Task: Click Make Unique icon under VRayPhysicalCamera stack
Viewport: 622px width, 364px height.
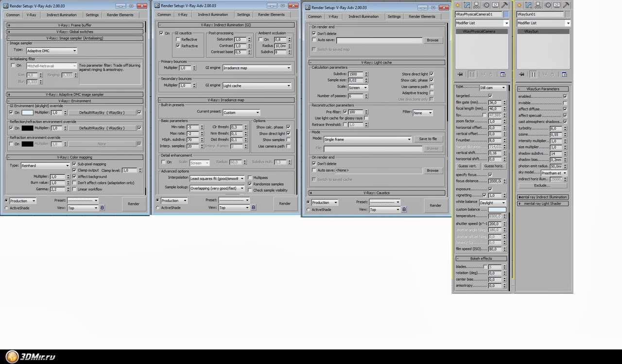Action: pyautogui.click(x=483, y=74)
